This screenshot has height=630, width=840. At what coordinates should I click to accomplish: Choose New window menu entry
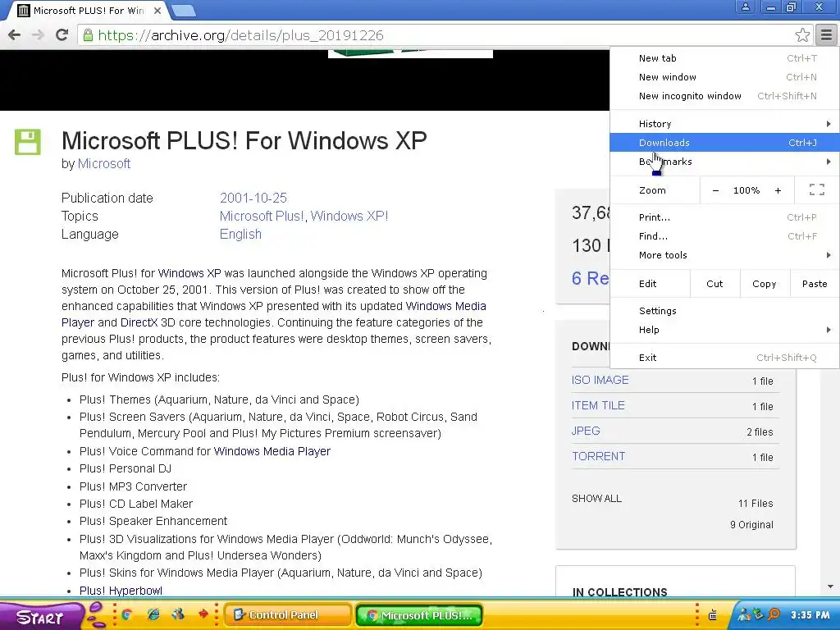tap(724, 77)
